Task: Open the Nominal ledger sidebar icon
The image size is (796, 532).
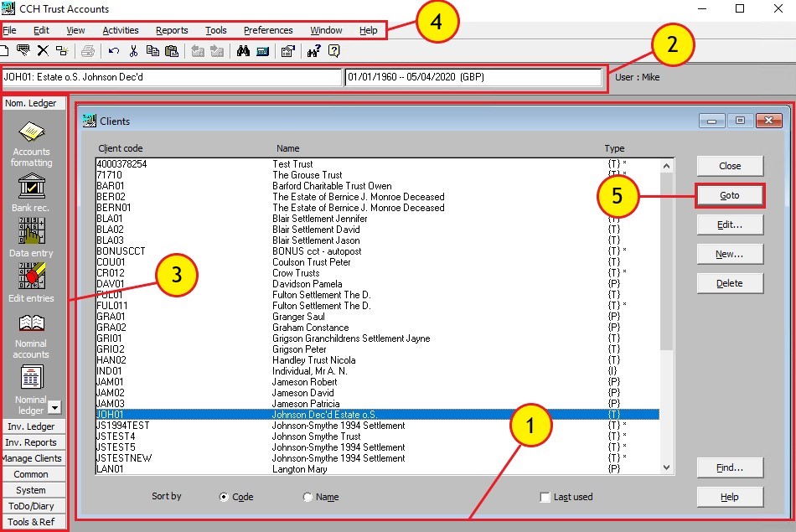Action: tap(31, 390)
